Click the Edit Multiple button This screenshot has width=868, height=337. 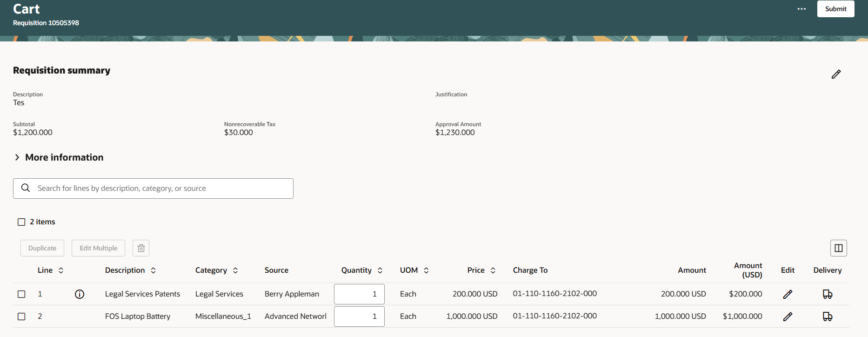(x=98, y=248)
